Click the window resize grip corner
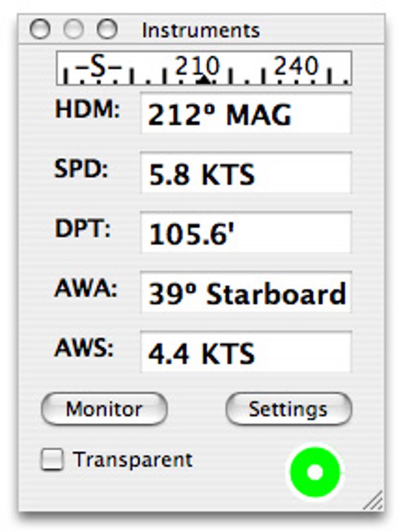The height and width of the screenshot is (532, 399). point(373,500)
